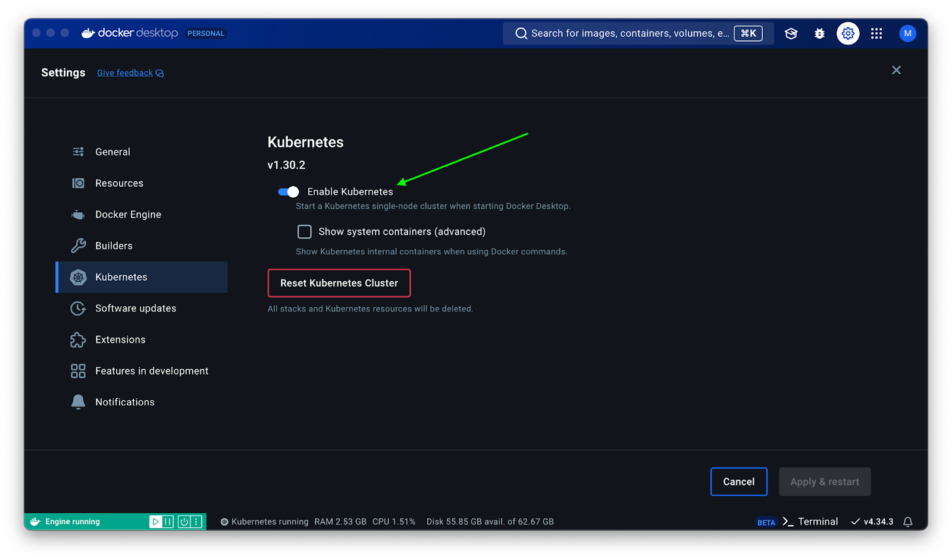Click Disk 55.85 GB avail. text
Screen dimensions: 952x560
(490, 521)
